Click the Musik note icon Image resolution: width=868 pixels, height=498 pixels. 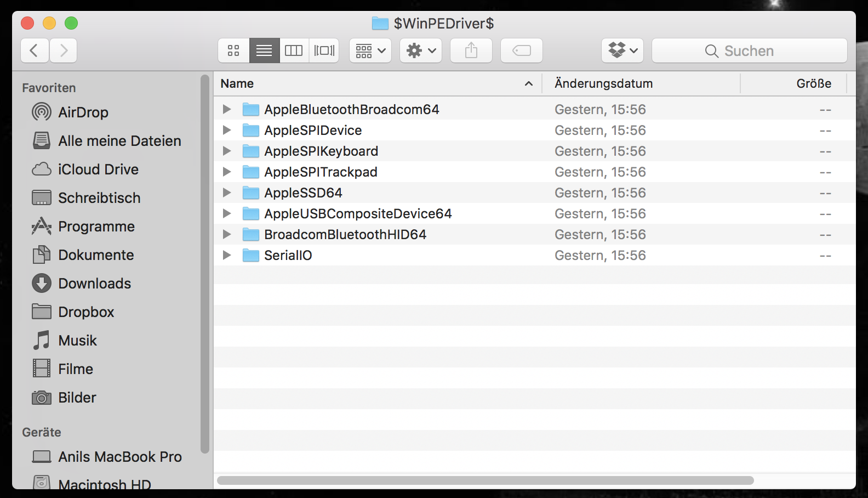pos(42,340)
